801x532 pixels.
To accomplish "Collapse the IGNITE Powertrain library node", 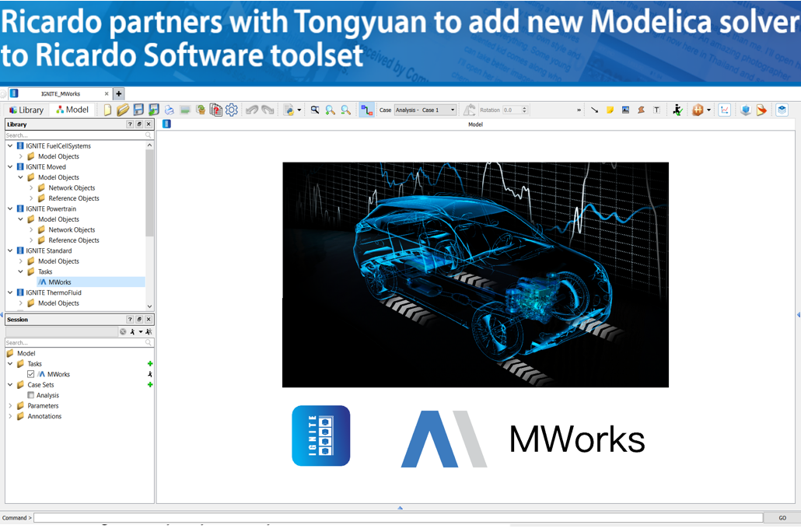I will point(10,208).
